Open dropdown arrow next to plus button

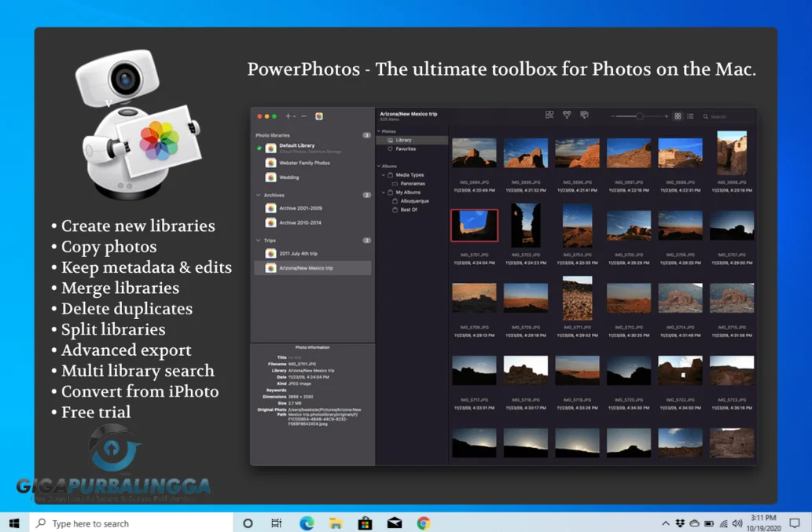tap(294, 117)
